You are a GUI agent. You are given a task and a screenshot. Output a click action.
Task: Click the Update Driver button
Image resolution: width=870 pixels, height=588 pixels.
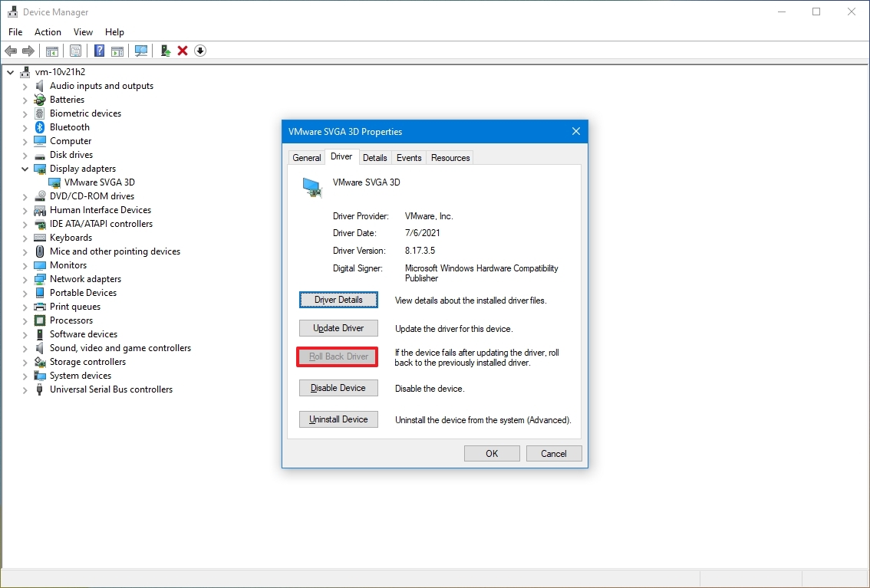pos(338,328)
